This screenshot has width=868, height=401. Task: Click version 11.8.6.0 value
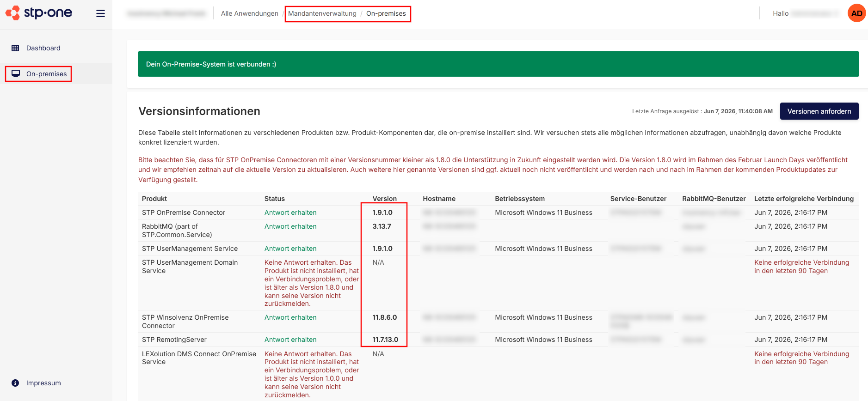pos(385,317)
